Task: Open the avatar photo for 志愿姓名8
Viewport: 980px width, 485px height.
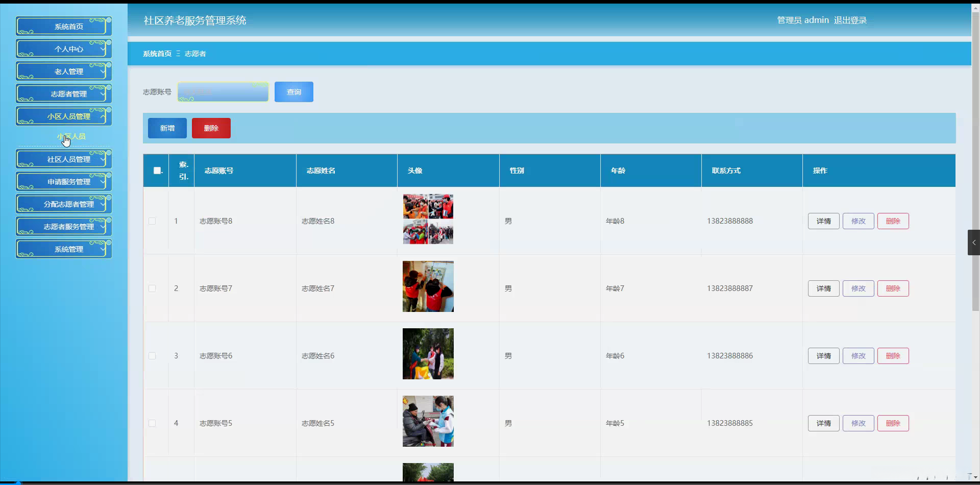Action: click(x=428, y=219)
